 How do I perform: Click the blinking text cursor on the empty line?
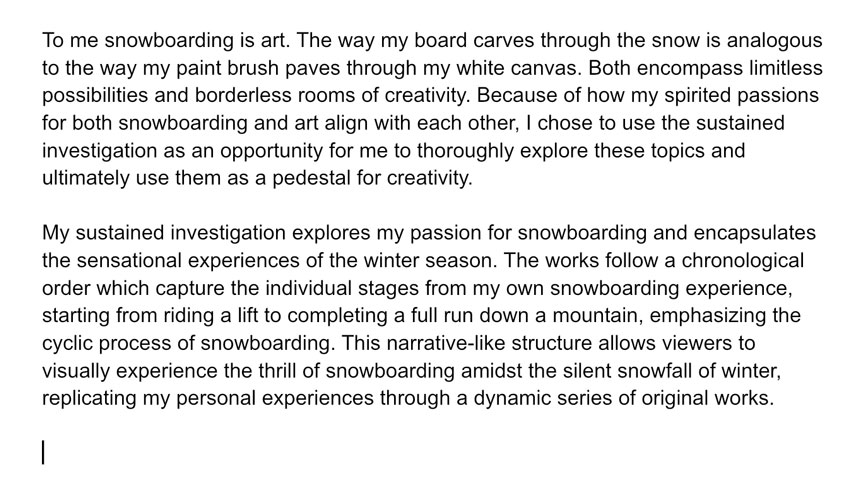(x=43, y=452)
